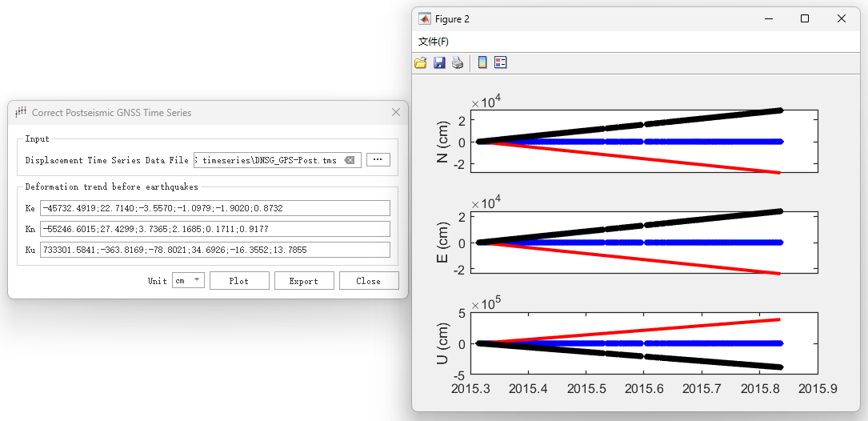The width and height of the screenshot is (868, 421).
Task: Click the Plot button
Action: click(239, 281)
